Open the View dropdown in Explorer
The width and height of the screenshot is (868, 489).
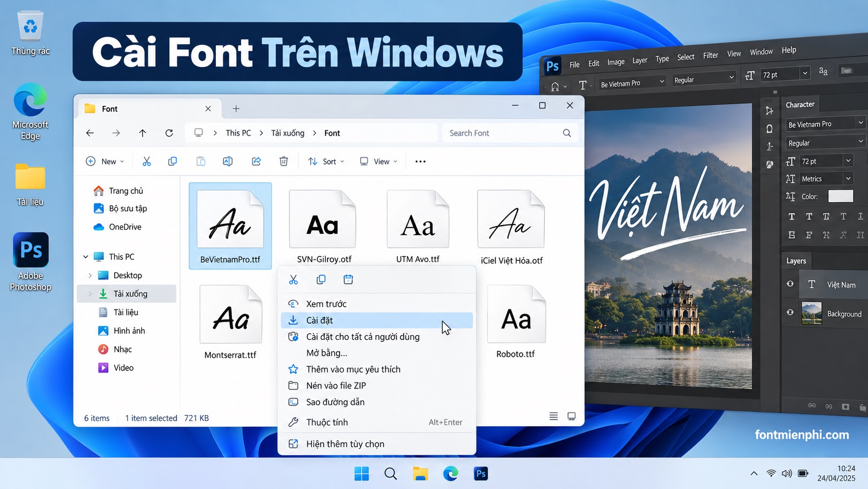click(x=379, y=162)
